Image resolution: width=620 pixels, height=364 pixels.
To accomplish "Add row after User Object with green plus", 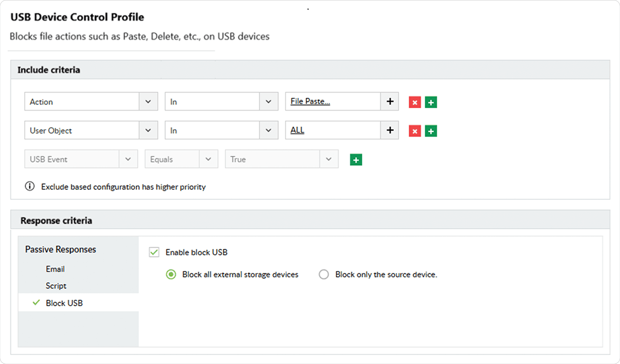I will click(x=431, y=131).
